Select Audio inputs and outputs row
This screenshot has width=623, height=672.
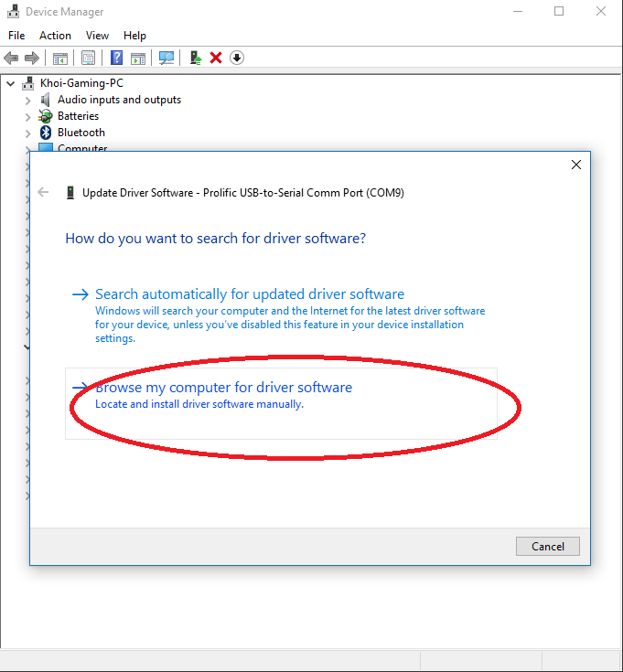[119, 100]
